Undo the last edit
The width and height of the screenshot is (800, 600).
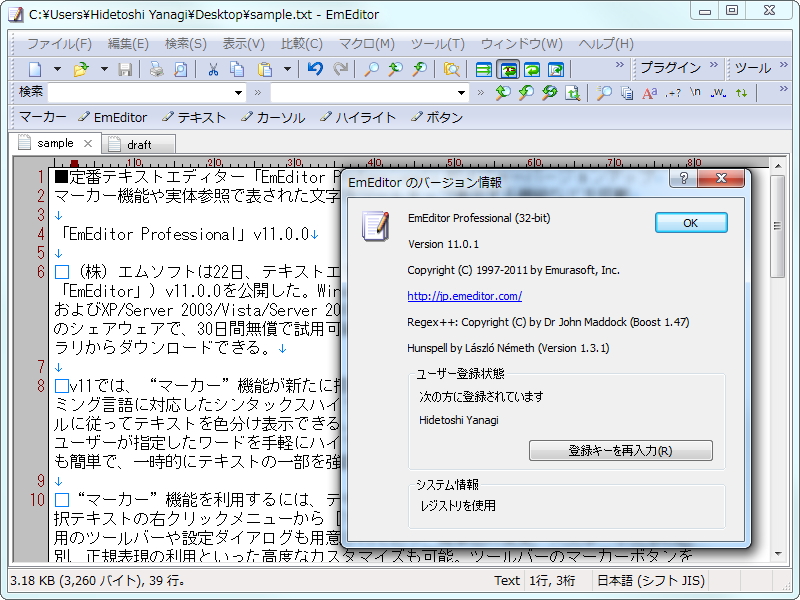point(314,70)
